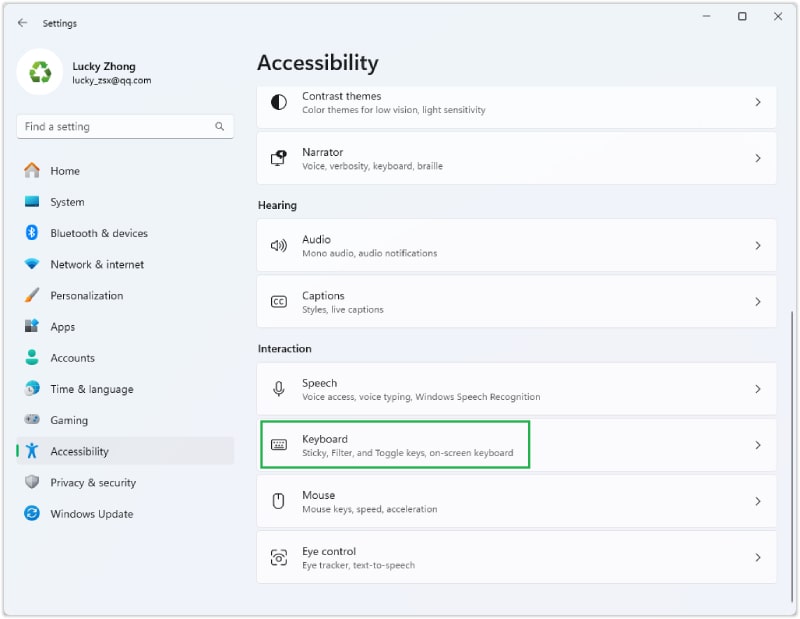Open Audio using its right chevron
Viewport: 800px width, 619px height.
[x=758, y=245]
